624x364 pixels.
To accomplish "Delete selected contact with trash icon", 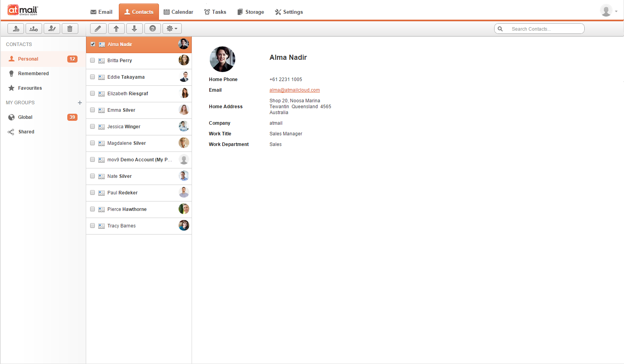I will coord(70,28).
